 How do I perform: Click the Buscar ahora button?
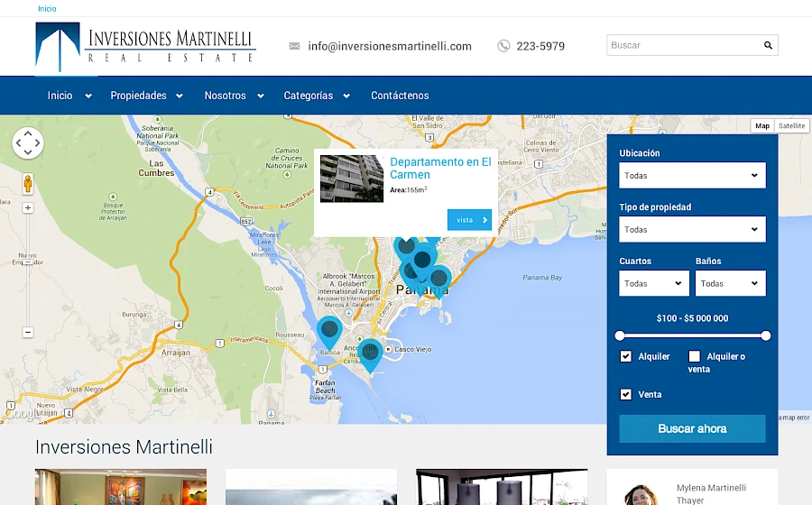(x=692, y=428)
